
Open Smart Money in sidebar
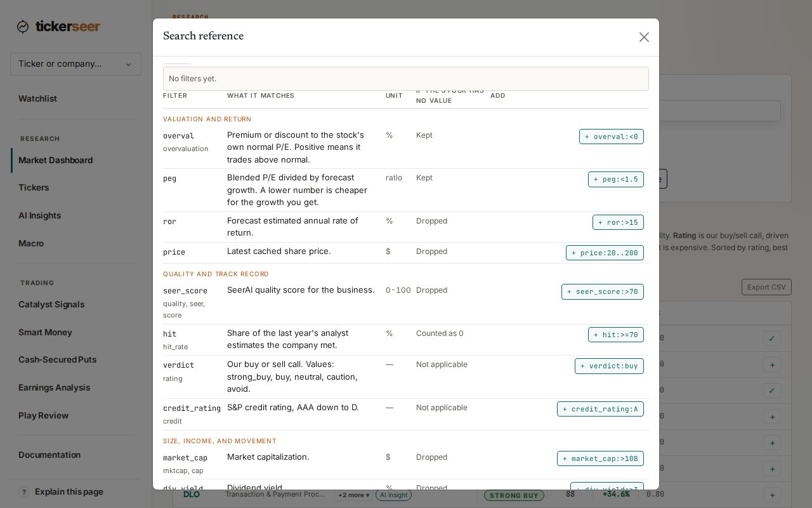(45, 332)
